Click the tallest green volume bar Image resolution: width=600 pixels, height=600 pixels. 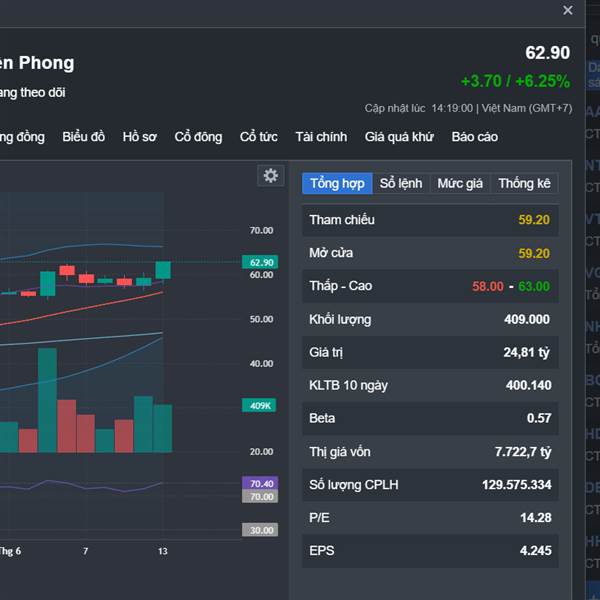47,400
